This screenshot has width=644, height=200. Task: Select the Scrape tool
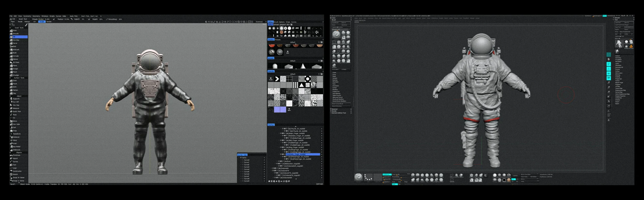coord(19,69)
